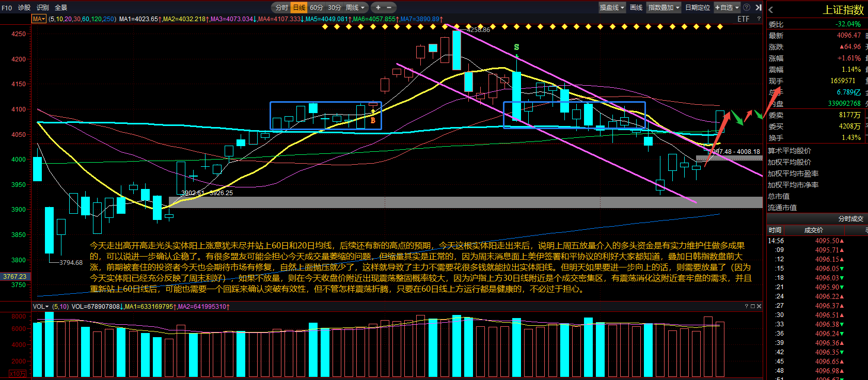Click the x10万 volume scale label
868x380 pixels.
coord(18,373)
